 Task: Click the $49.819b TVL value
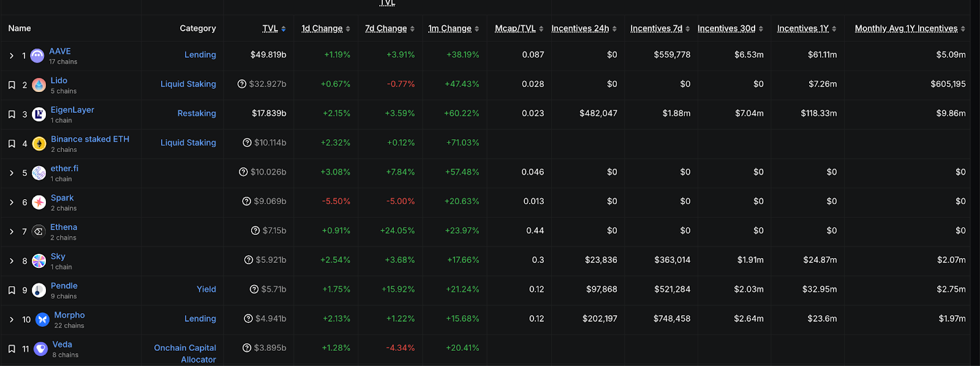click(268, 55)
